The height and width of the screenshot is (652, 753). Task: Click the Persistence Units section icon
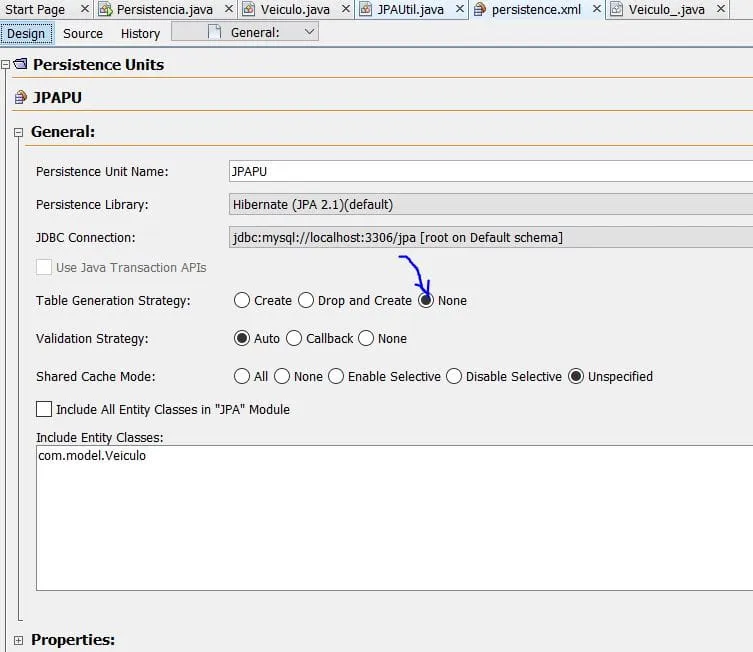point(20,65)
